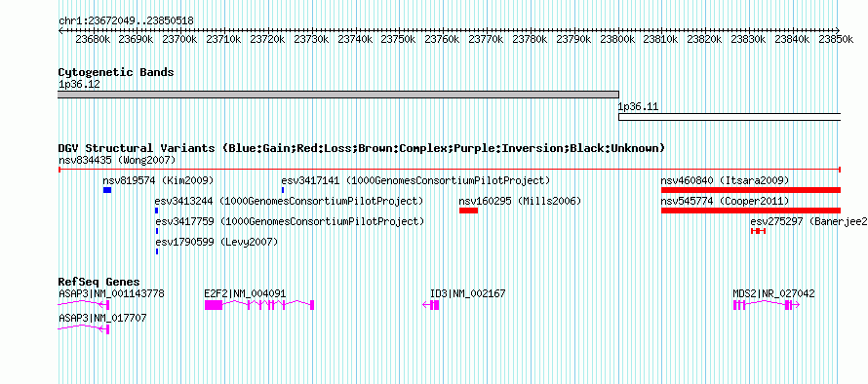Click the 23770k ruler tick label
This screenshot has height=384, width=868.
[x=486, y=39]
